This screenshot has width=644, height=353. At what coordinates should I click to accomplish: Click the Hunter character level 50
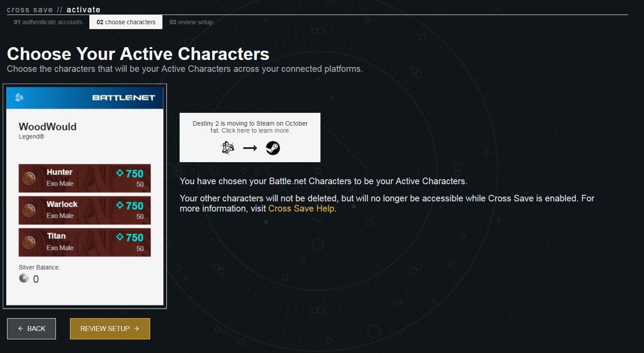click(x=140, y=184)
